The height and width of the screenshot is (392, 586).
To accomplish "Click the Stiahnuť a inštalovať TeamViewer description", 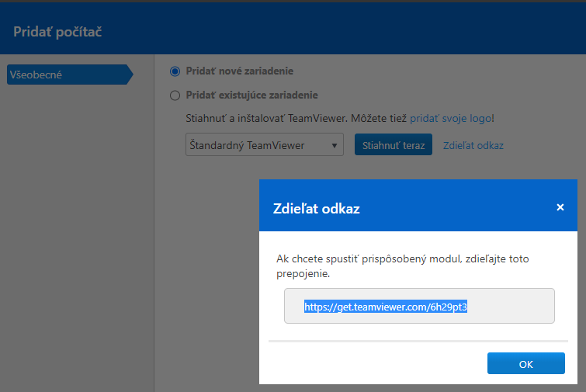I will 296,119.
